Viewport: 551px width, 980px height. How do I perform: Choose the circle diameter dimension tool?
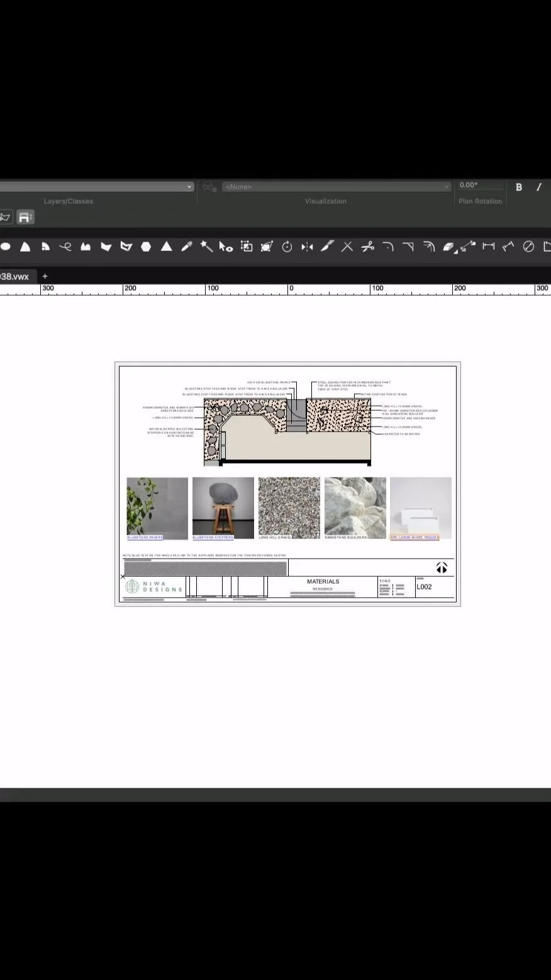point(528,247)
